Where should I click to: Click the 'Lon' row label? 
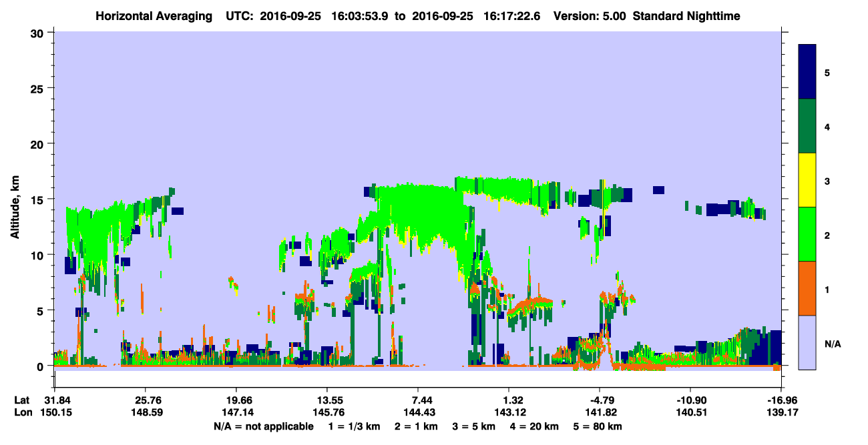pos(22,412)
